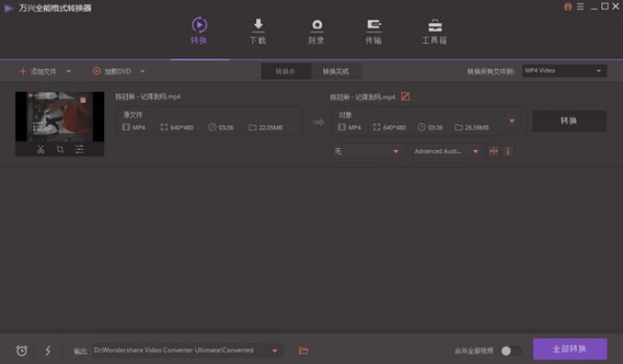Select the video thumbnail preview
623x364 pixels.
pos(59,117)
